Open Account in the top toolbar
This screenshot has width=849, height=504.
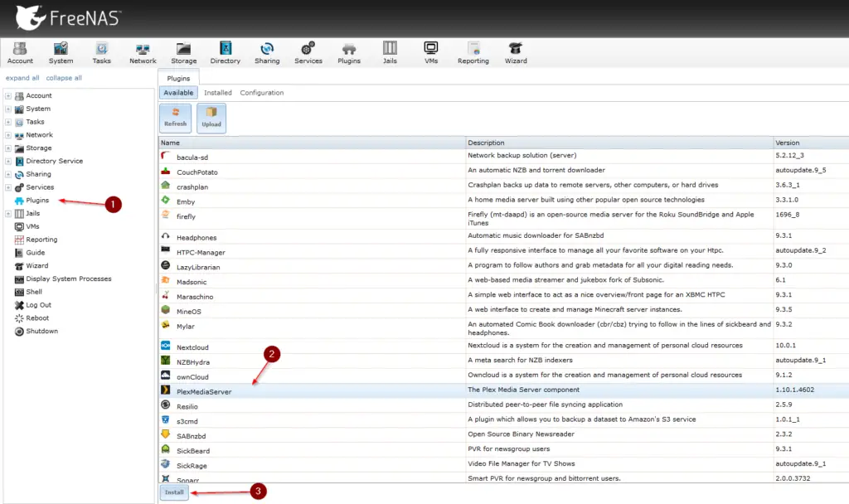20,53
